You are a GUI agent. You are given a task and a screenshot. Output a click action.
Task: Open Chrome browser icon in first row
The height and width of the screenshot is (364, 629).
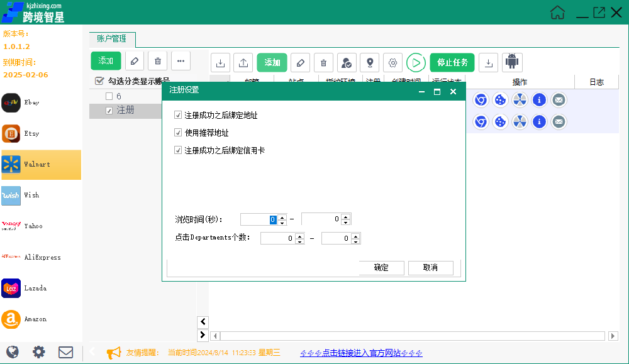pos(481,100)
